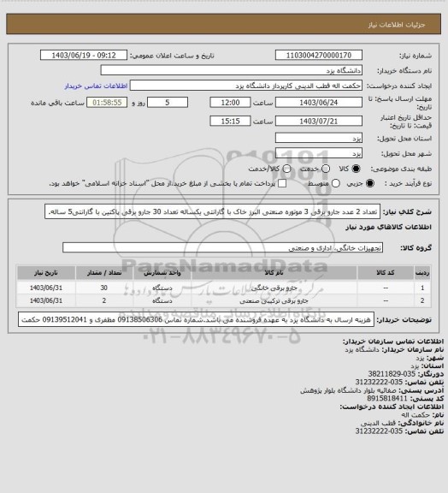The width and height of the screenshot is (448, 493).
Task: Select the متوسط purchase type radio
Action: coord(336,183)
